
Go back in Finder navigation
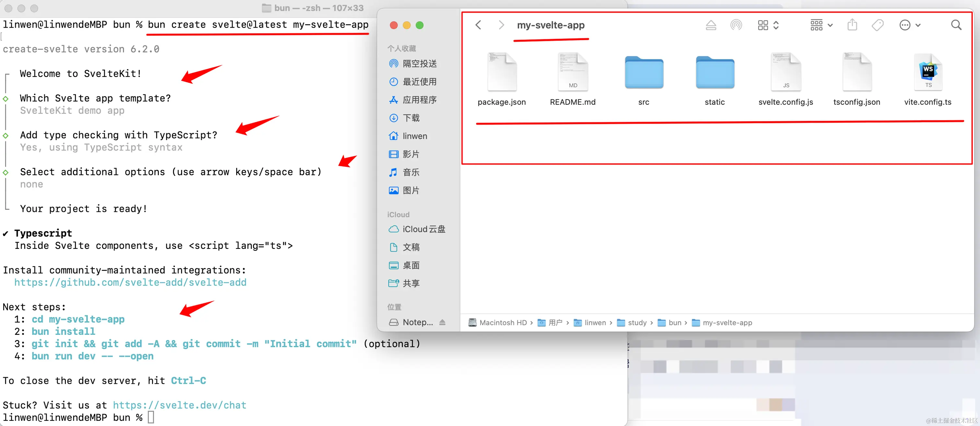tap(478, 25)
